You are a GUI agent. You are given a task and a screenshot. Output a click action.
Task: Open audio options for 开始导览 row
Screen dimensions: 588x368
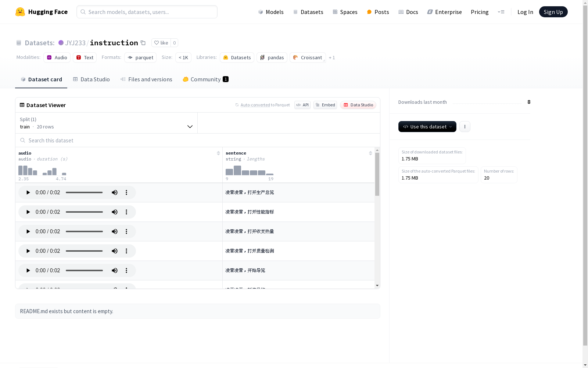pos(126,270)
